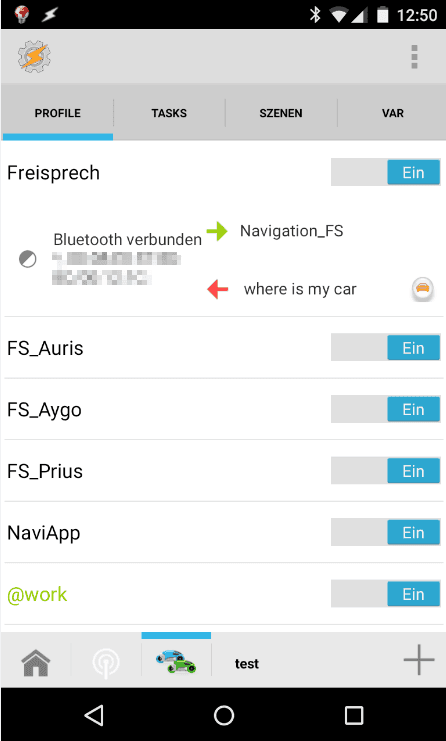Turn off the @work profile switch
Image resolution: width=446 pixels, height=741 pixels.
(x=386, y=594)
